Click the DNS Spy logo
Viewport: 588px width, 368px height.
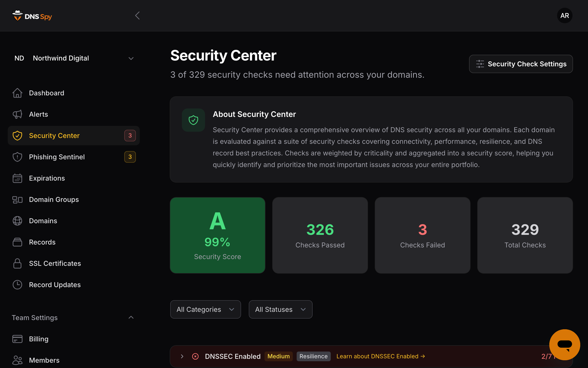[32, 15]
